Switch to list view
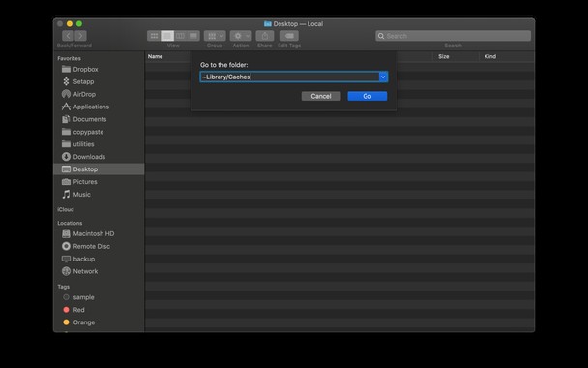Viewport: 588px width, 368px height. 167,36
